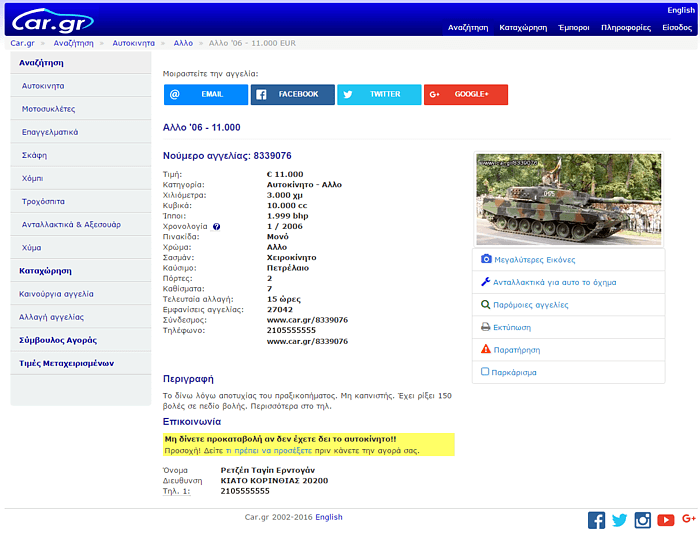Screen dimensions: 700x537
Task: Open Instagram icon in footer
Action: coord(642,520)
